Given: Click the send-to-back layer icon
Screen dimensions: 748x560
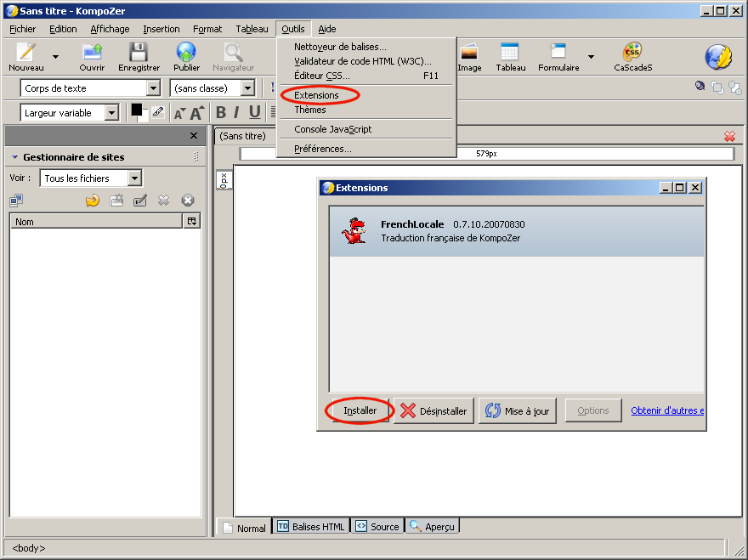Looking at the screenshot, I should click(735, 88).
